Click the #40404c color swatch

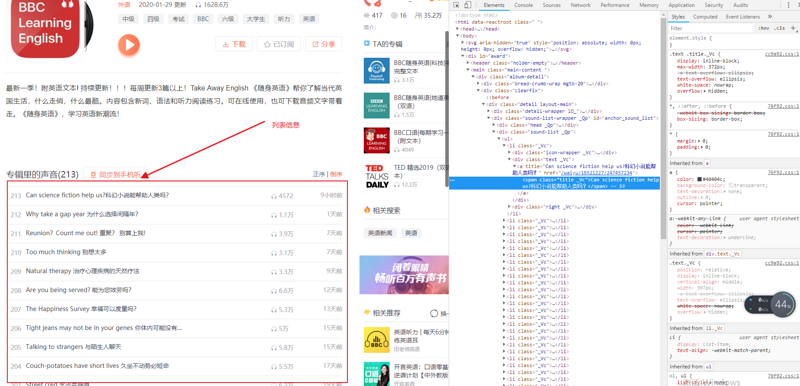699,179
